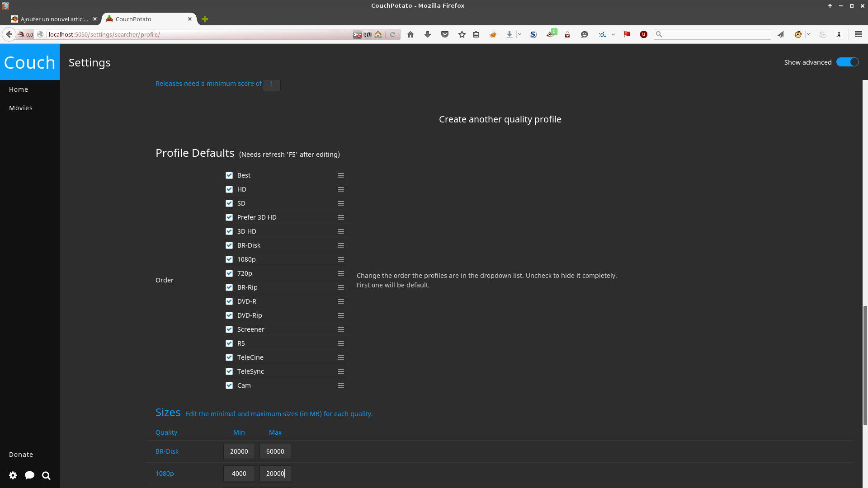
Task: Switch to the CouchPotato tab
Action: click(149, 19)
